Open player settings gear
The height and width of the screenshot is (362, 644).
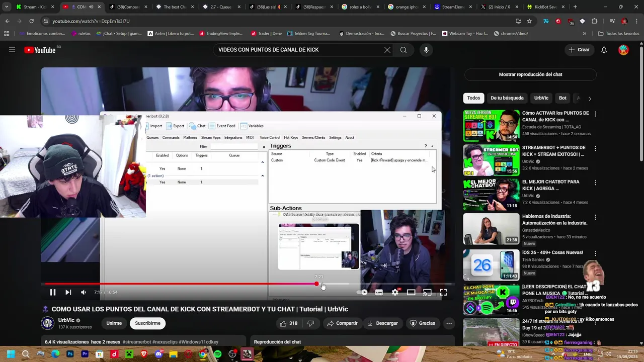[395, 292]
